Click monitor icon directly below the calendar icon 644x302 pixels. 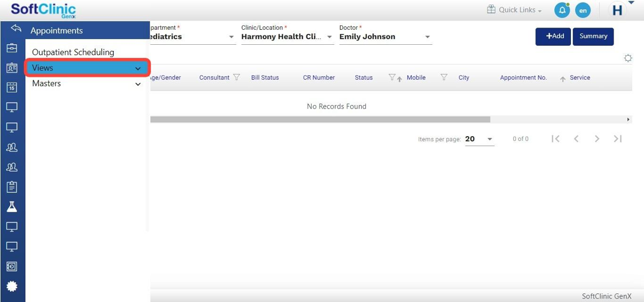[12, 107]
